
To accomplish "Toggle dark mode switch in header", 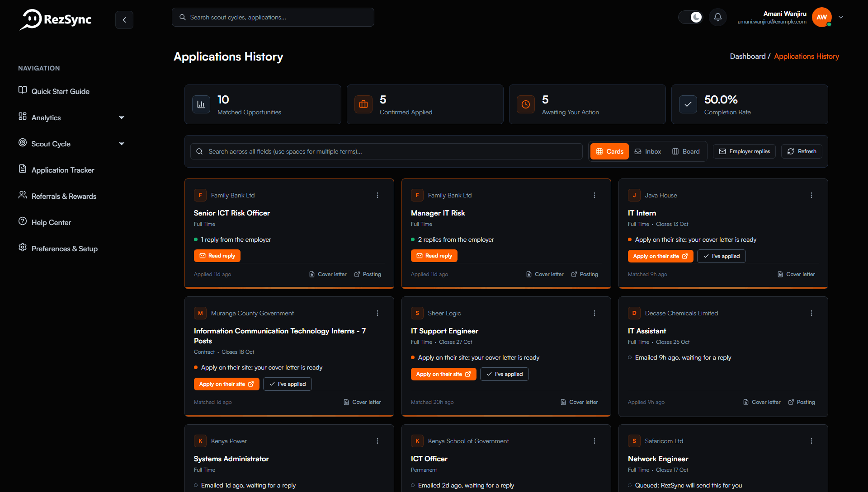I will pyautogui.click(x=691, y=17).
